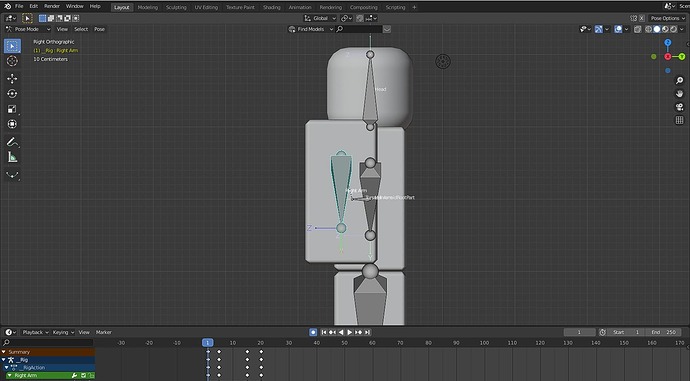This screenshot has width=690, height=381.
Task: Open the overlays options dropdown arrow
Action: tap(626, 29)
